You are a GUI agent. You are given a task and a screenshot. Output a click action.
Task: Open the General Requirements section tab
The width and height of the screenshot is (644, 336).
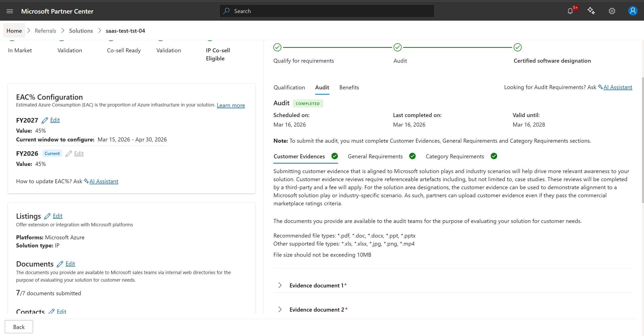coord(375,156)
